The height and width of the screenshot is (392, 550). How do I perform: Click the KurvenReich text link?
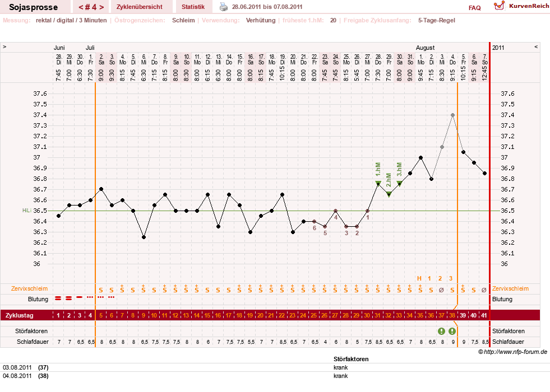pos(529,6)
